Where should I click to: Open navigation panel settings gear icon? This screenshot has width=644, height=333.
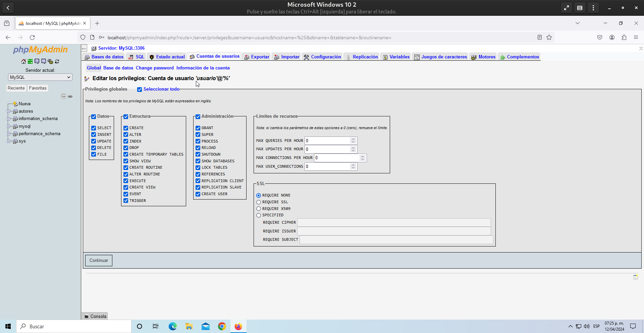[x=50, y=61]
